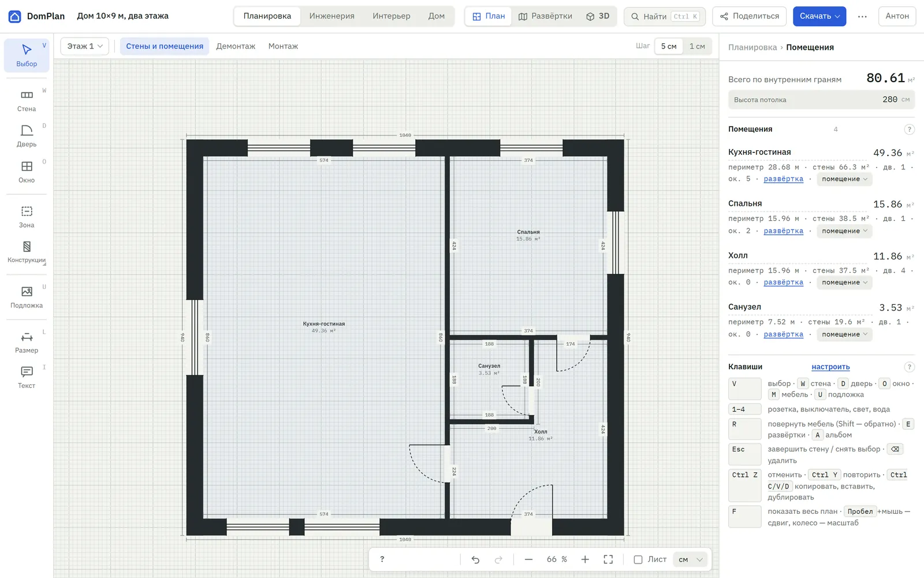This screenshot has height=578, width=924.
Task: Zoom in with the plus icon
Action: [x=585, y=560]
